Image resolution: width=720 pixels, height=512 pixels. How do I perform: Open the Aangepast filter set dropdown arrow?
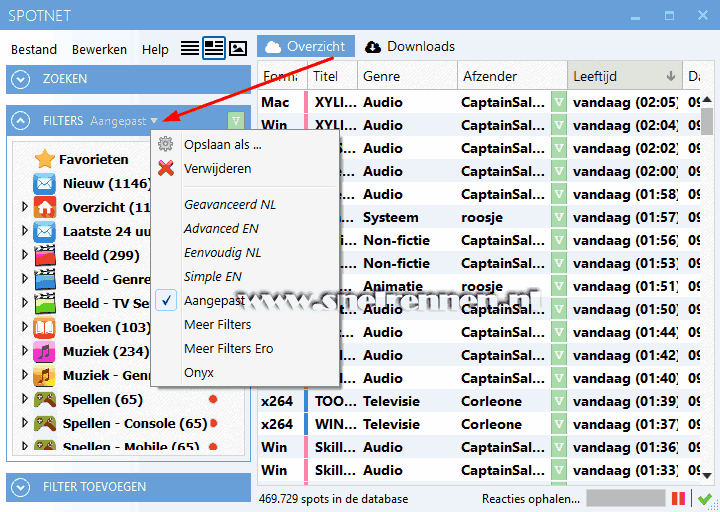154,121
